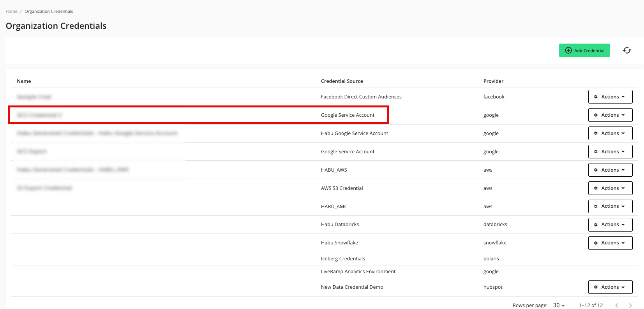Sort by Name column header

point(24,81)
